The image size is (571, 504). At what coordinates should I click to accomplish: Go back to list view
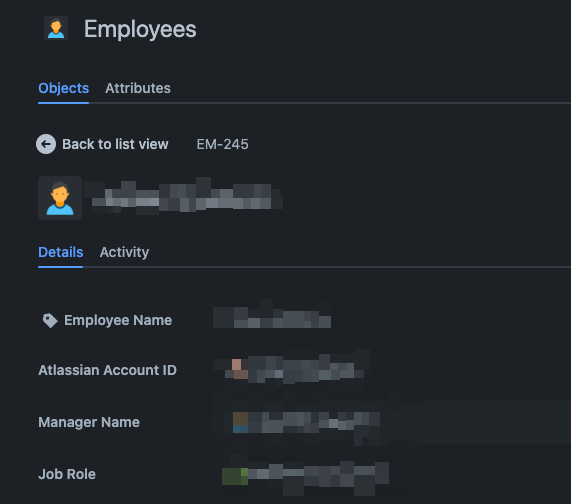115,144
